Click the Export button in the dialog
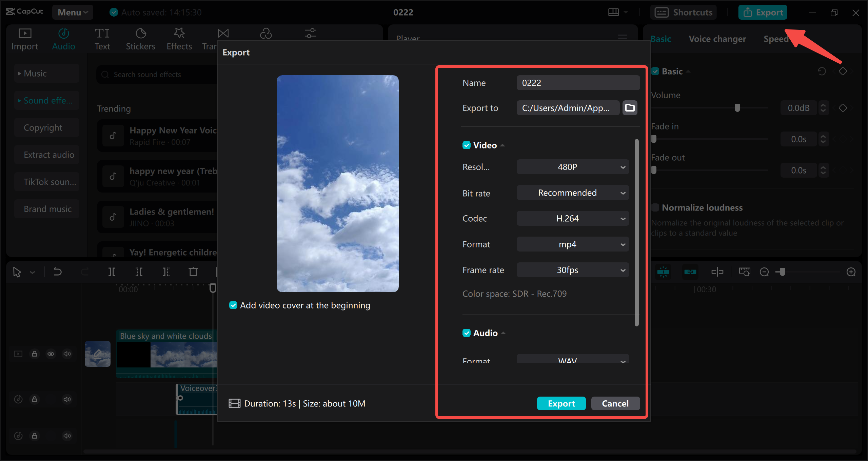The height and width of the screenshot is (461, 868). pos(561,403)
